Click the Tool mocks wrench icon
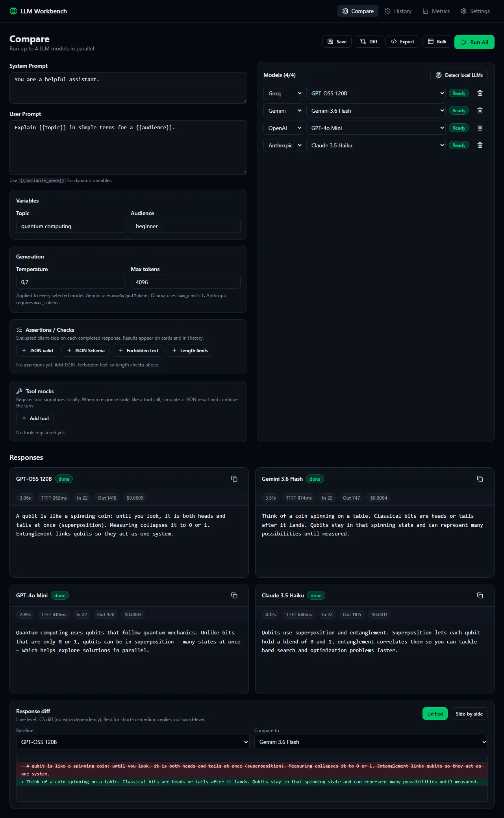Screen dimensions: 504x818 [x=19, y=391]
